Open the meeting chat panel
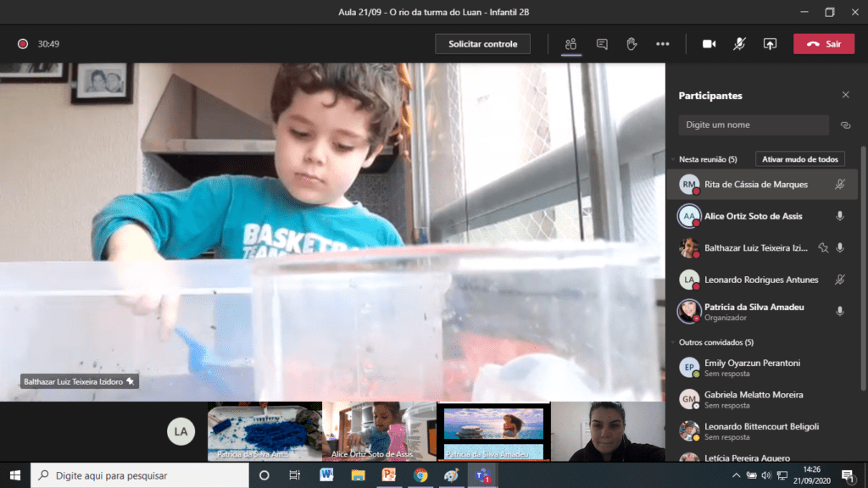The image size is (868, 488). (602, 44)
